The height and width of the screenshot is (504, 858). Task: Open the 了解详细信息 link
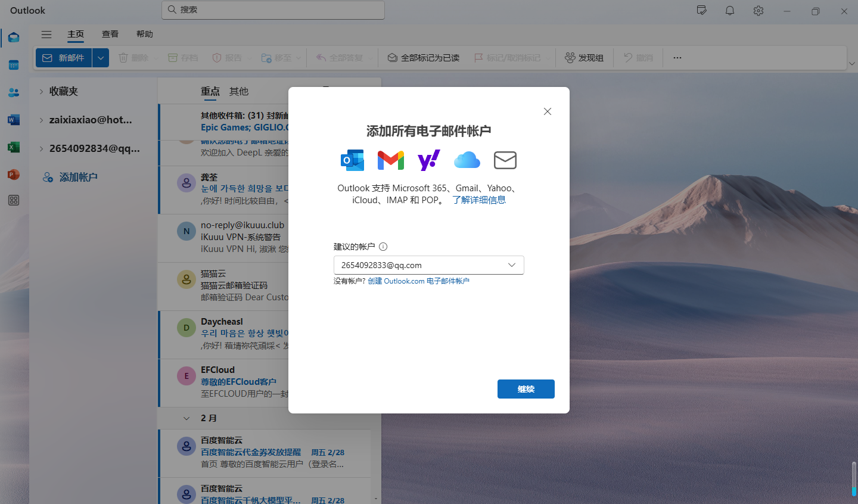(479, 200)
